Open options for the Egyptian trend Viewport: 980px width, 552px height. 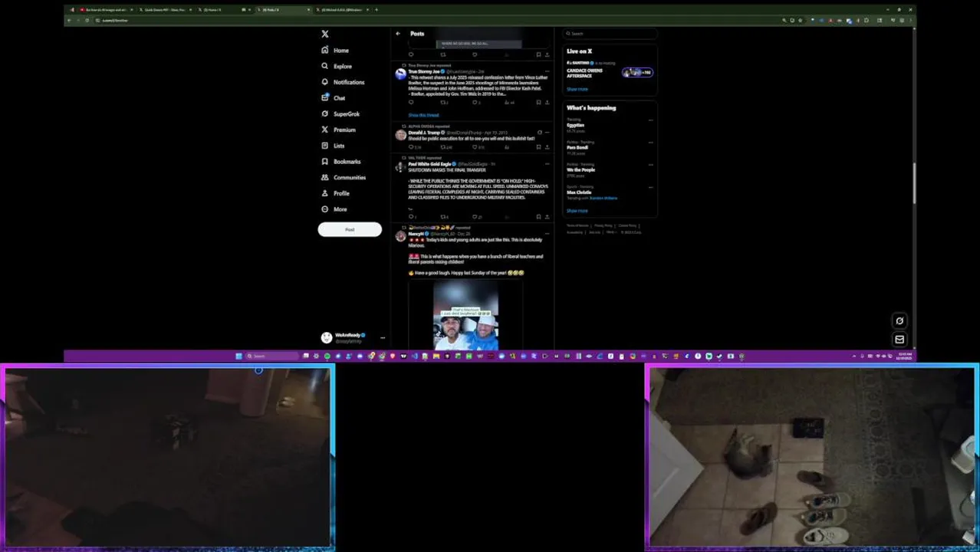point(650,120)
